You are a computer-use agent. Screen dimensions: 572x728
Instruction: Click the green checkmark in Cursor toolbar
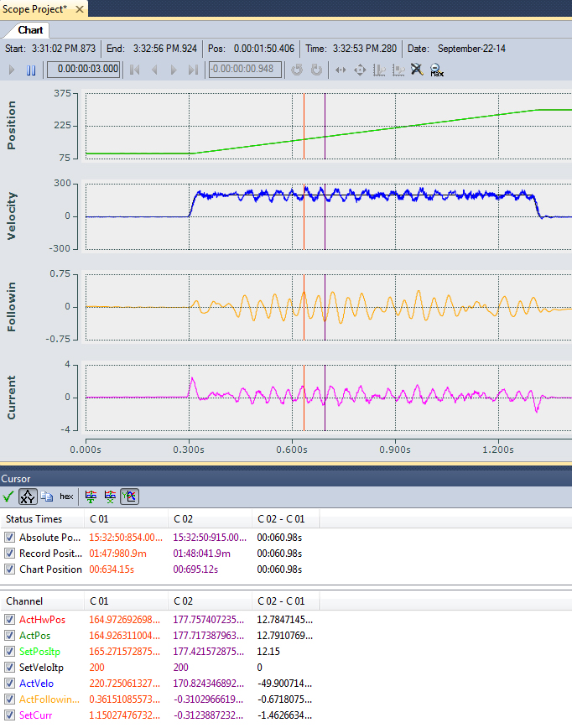[8, 497]
